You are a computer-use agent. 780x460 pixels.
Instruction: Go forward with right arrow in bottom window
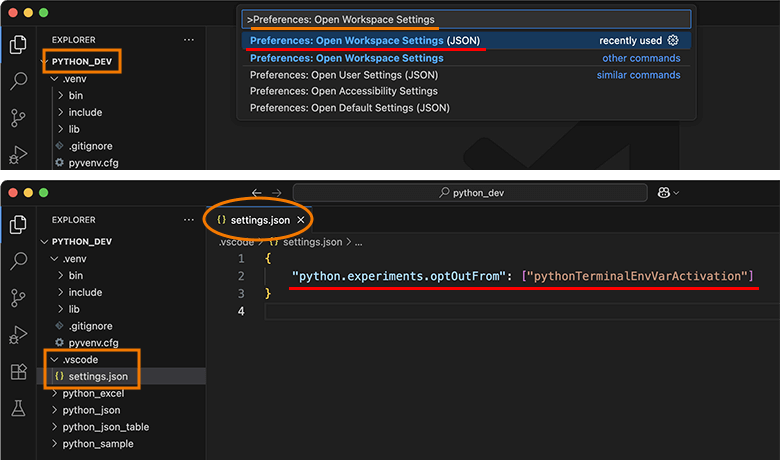tap(277, 192)
